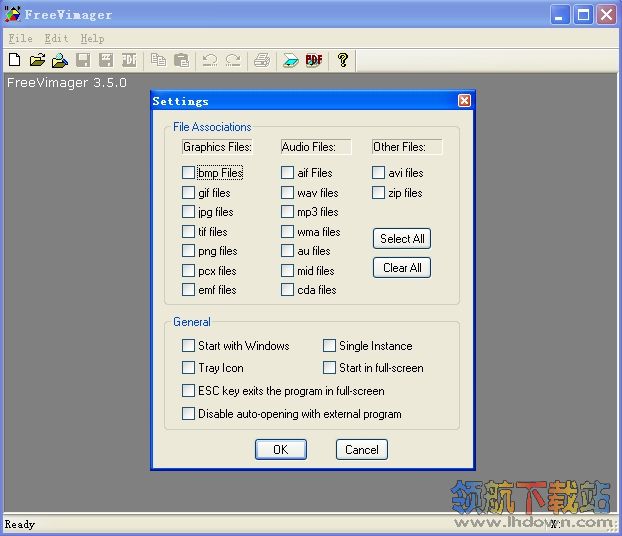
Task: Click the FreeVimager title bar app icon
Action: (12, 14)
